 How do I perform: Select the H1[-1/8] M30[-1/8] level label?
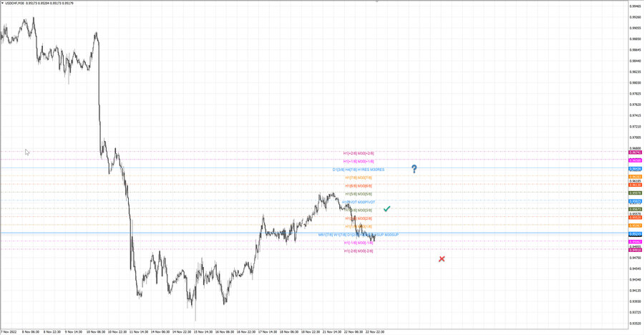[x=358, y=243]
